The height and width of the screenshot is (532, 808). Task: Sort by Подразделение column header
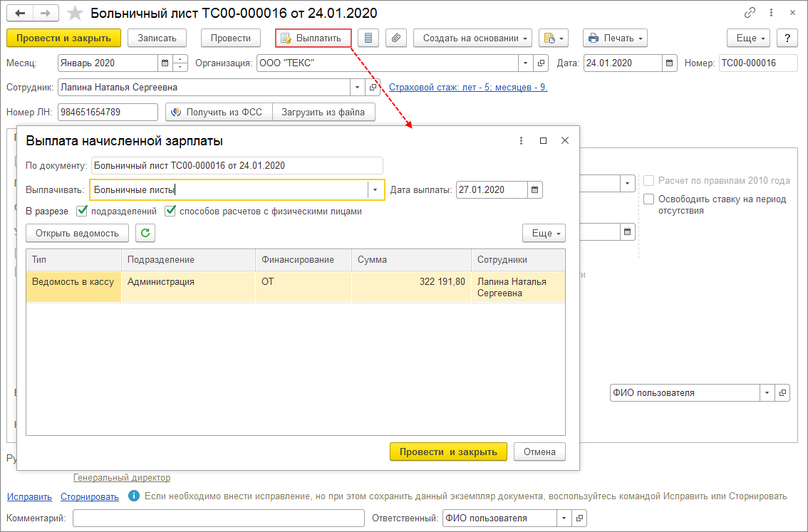188,259
